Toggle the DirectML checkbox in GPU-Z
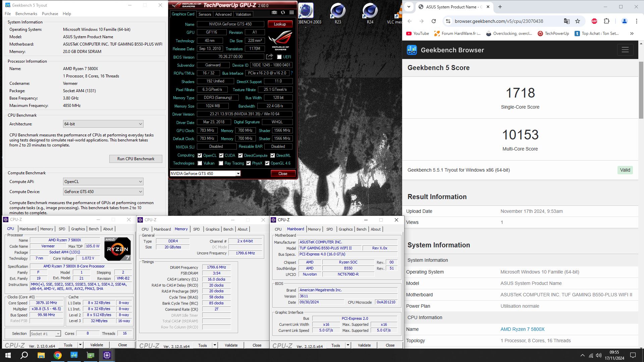Screen dimensions: 644x362 point(273,156)
